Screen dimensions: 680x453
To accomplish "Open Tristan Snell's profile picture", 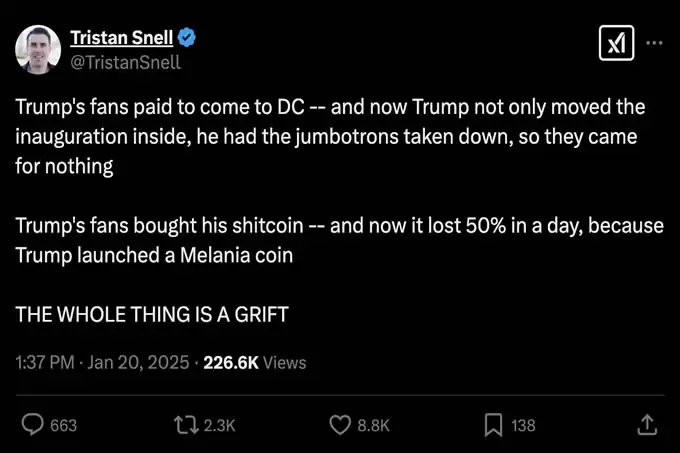I will tap(37, 49).
